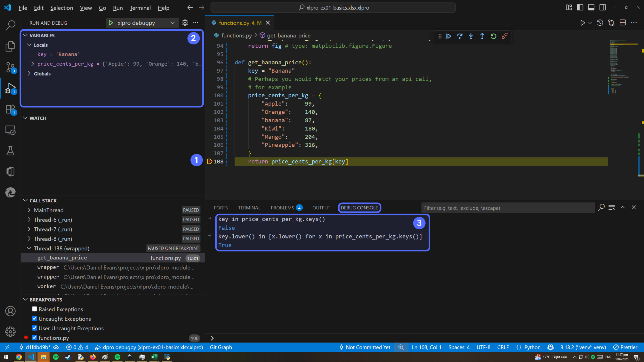
Task: Click get_banana_price breadcrumb
Action: (x=289, y=36)
